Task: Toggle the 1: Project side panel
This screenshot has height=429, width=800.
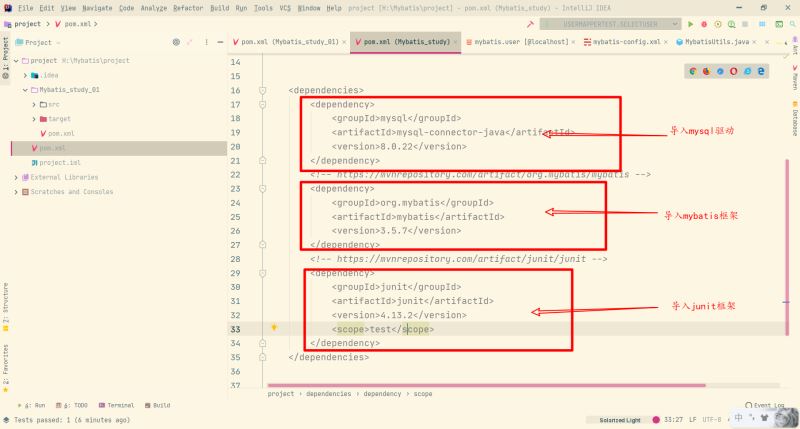Action: 6,57
